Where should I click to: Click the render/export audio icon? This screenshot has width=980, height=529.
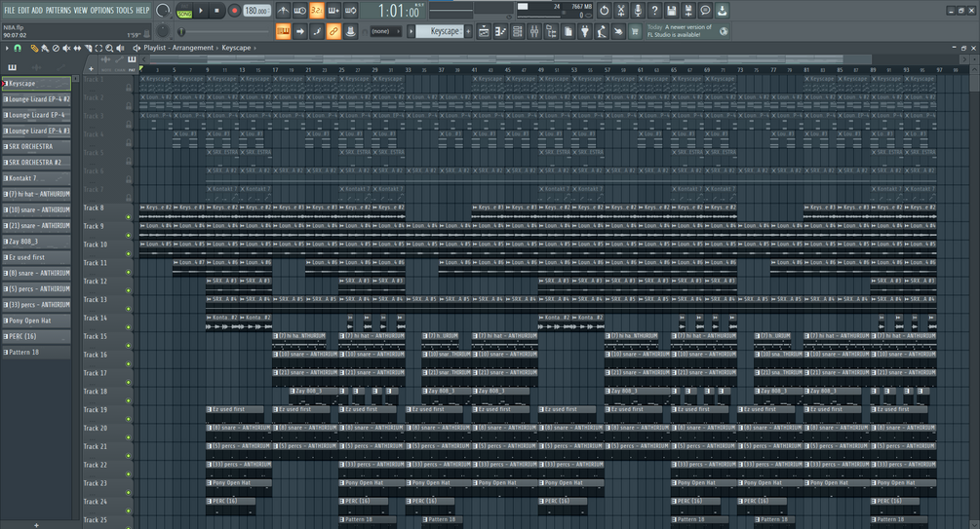pos(688,11)
